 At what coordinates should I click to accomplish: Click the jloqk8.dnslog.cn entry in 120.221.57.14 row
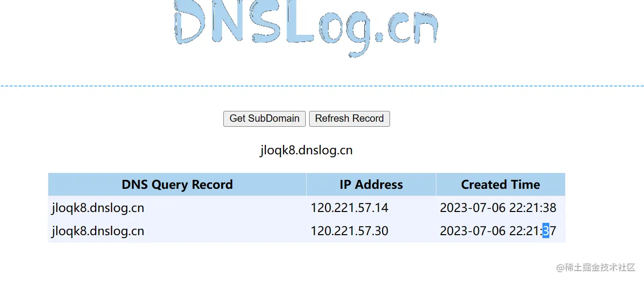[98, 208]
